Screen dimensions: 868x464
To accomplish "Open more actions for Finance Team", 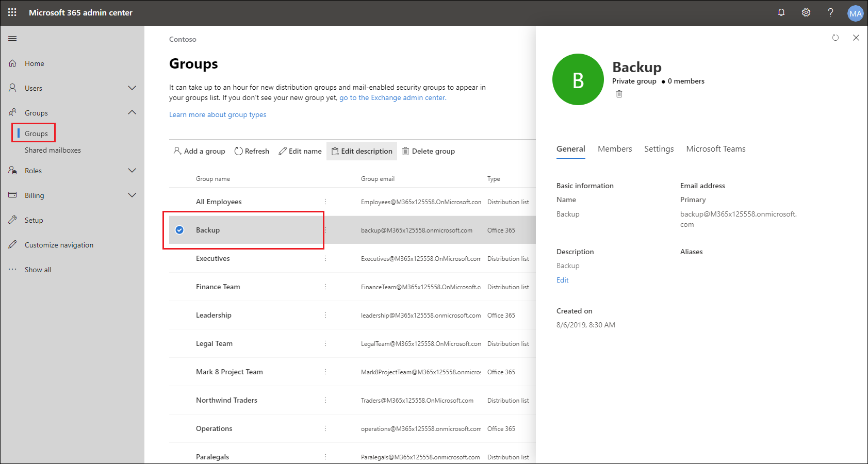I will [325, 287].
